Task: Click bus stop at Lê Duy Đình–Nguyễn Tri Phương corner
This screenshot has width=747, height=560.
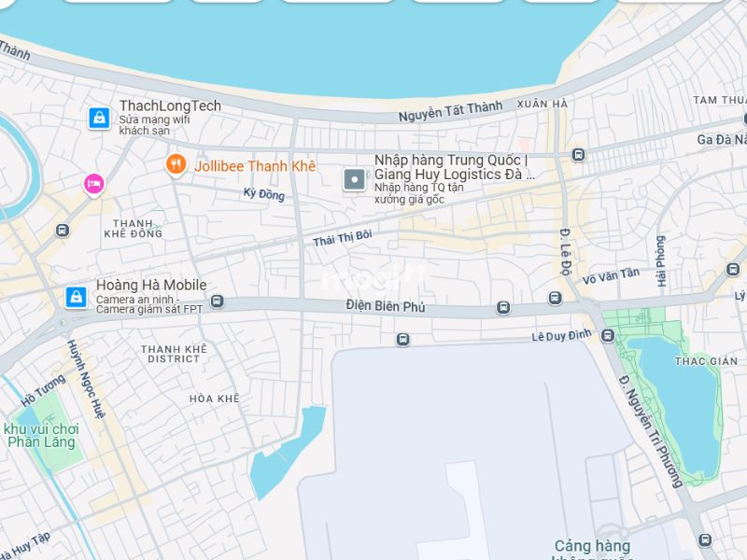Action: (608, 336)
